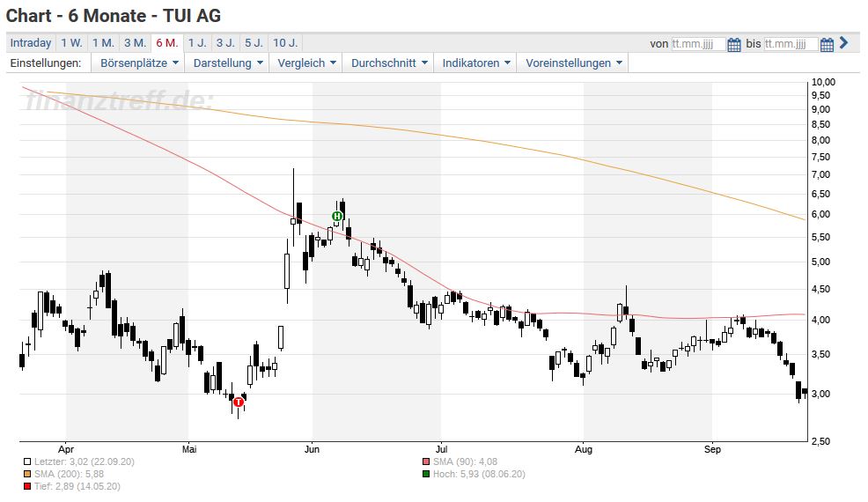The image size is (868, 502).
Task: Click 'Tief: 2,89 (14.05.20)' legend text
Action: point(77,486)
